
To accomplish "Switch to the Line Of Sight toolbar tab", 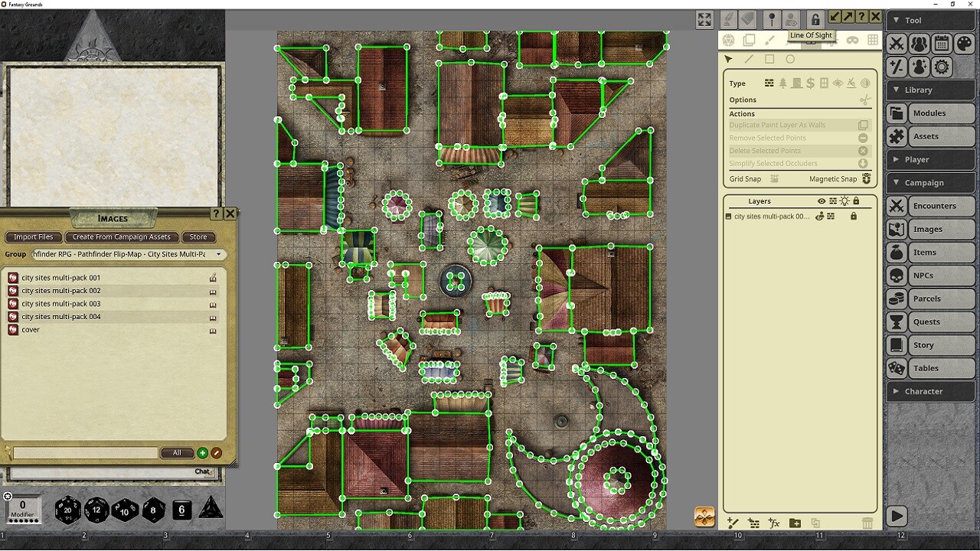I will pyautogui.click(x=811, y=40).
